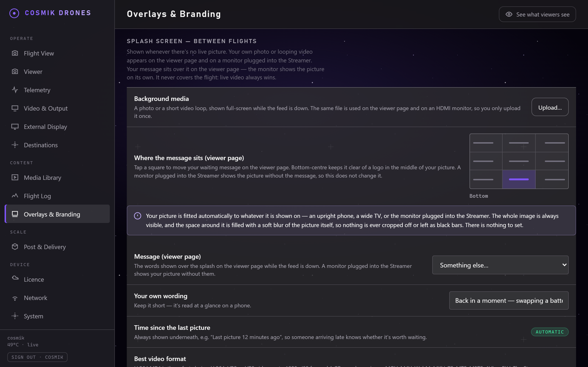This screenshot has height=367, width=588.
Task: Choose bottom-right message position square
Action: 552,179
